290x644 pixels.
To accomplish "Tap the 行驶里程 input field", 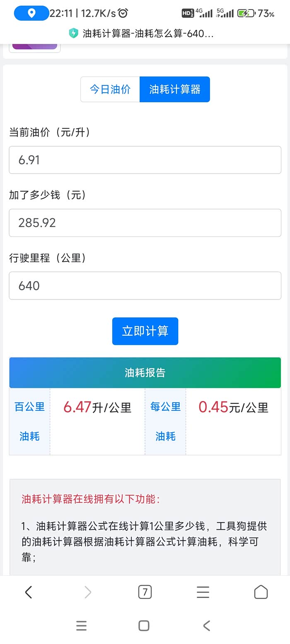I will [x=145, y=286].
